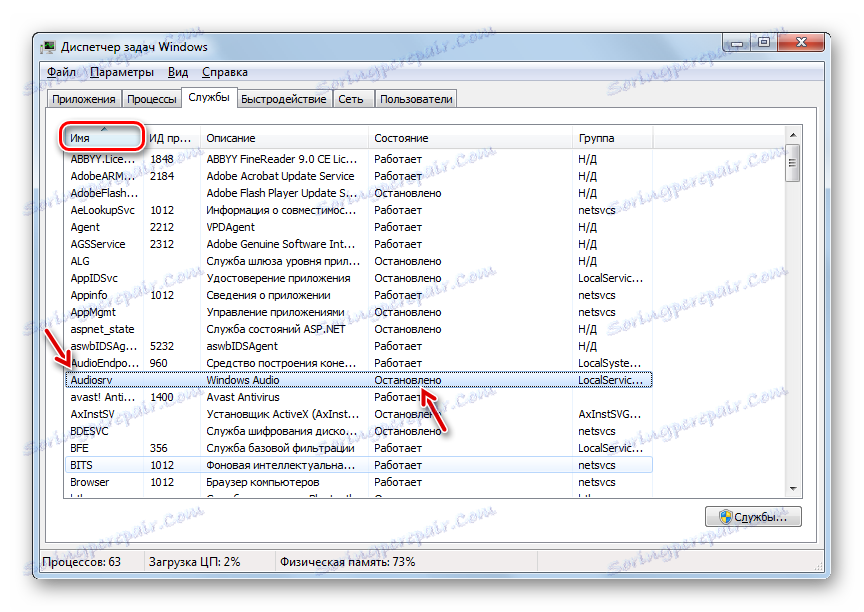
Task: Click Служба состояний ASP.NET description
Action: [x=276, y=329]
